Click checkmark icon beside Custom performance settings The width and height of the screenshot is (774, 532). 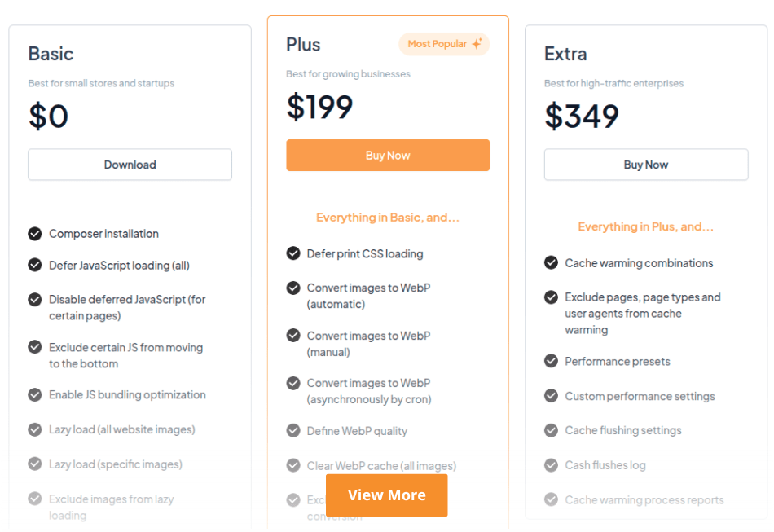click(x=552, y=396)
